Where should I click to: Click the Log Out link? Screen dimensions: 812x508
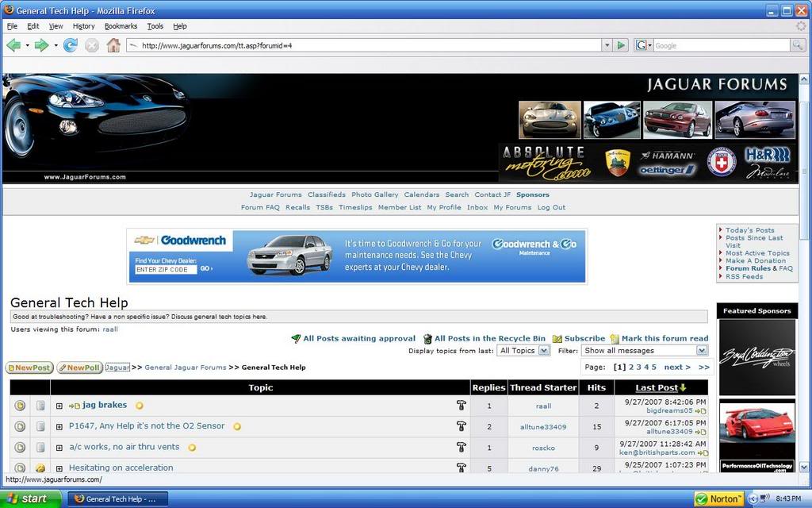tap(551, 207)
